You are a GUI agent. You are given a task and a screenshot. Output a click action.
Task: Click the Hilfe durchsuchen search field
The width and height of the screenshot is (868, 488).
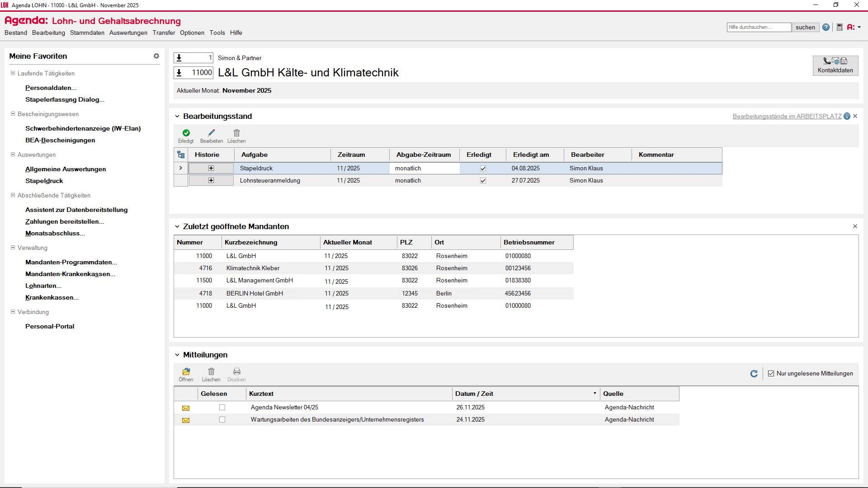[759, 27]
